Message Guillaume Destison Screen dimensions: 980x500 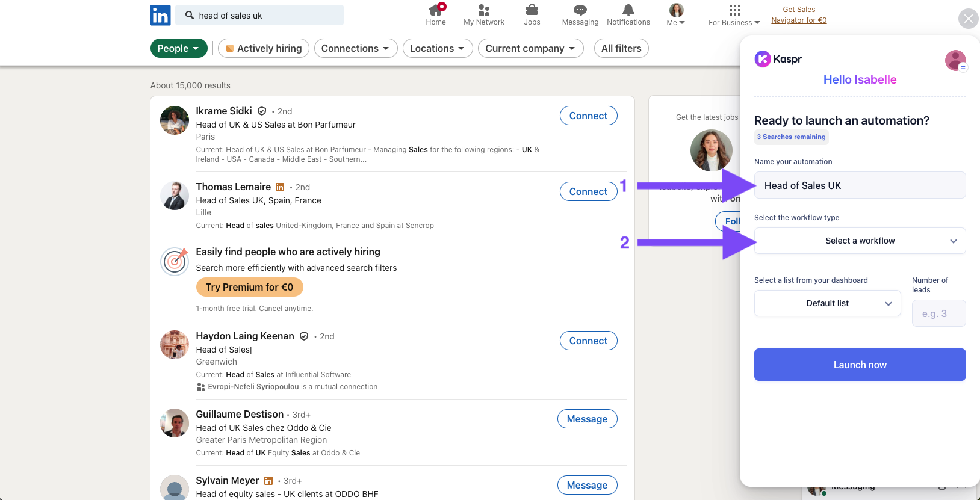tap(588, 419)
